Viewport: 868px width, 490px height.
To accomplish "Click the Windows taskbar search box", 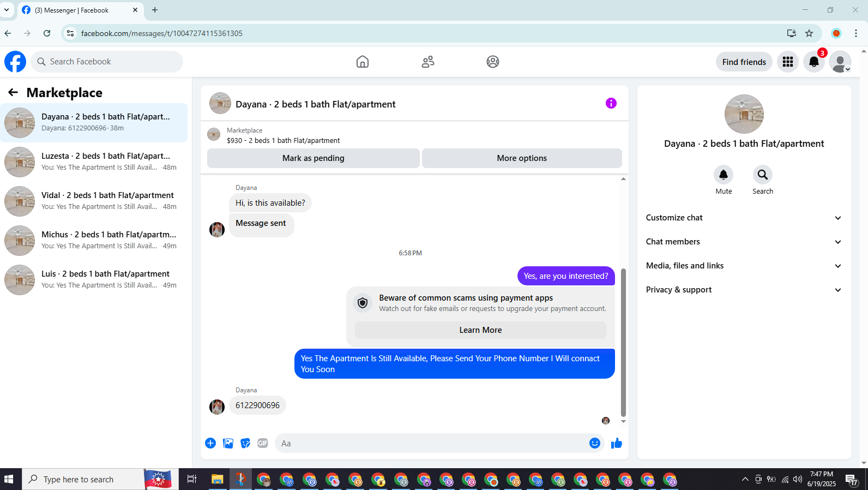I will 100,479.
